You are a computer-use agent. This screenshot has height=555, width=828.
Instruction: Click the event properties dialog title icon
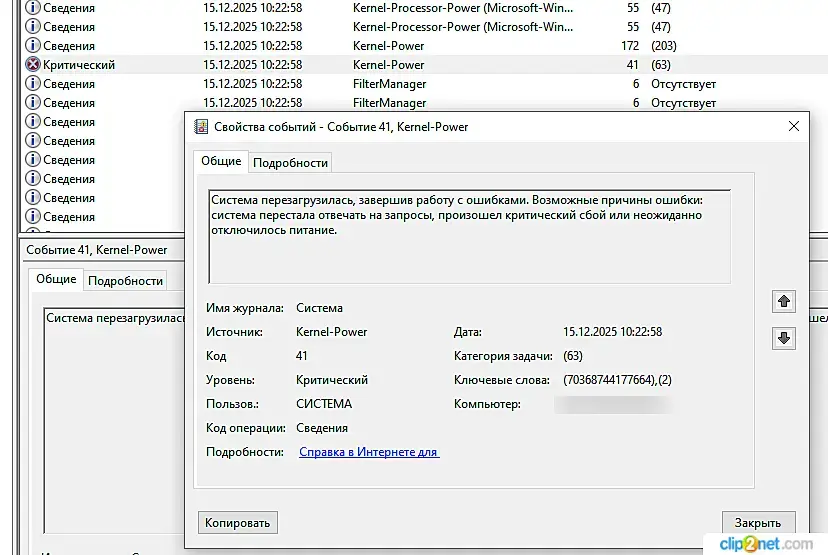[x=201, y=127]
